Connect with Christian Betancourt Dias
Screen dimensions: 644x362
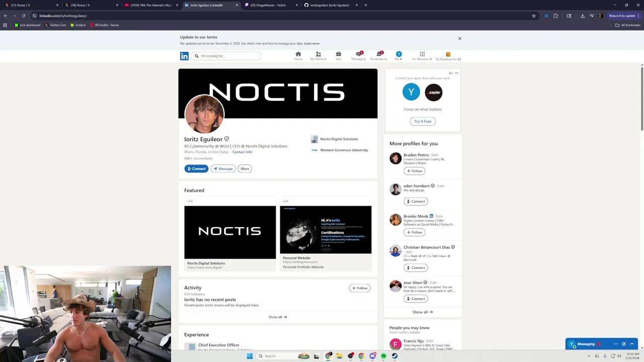pyautogui.click(x=416, y=268)
